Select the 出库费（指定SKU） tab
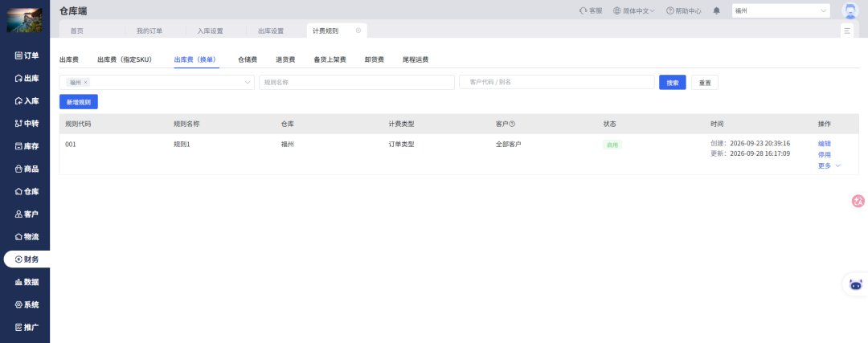 pyautogui.click(x=125, y=59)
